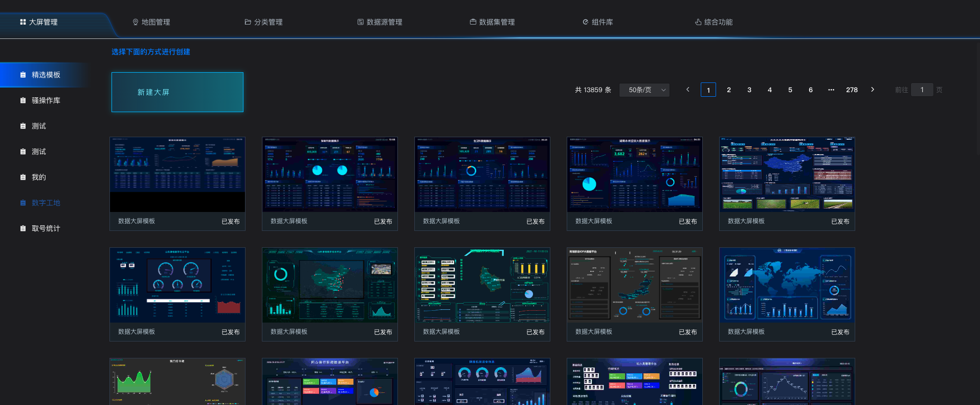Click the pagination ellipsis to skip pages
Image resolution: width=980 pixels, height=405 pixels.
pyautogui.click(x=831, y=90)
